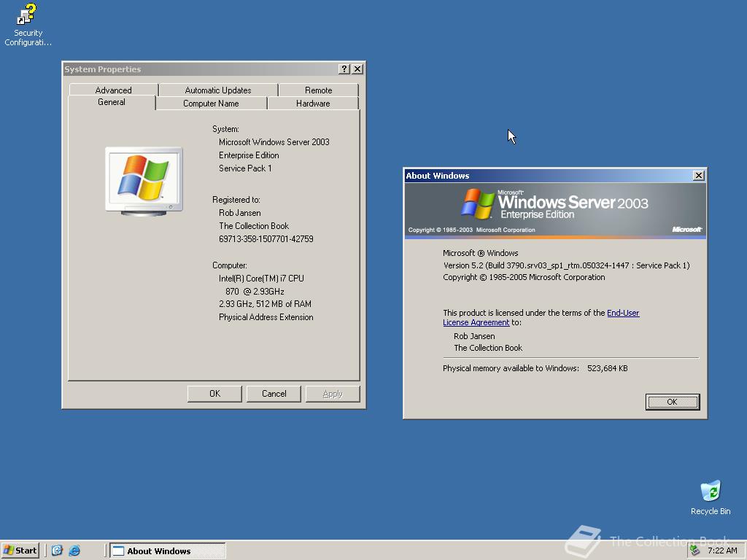
Task: Click the greyed-out Apply button
Action: click(333, 394)
